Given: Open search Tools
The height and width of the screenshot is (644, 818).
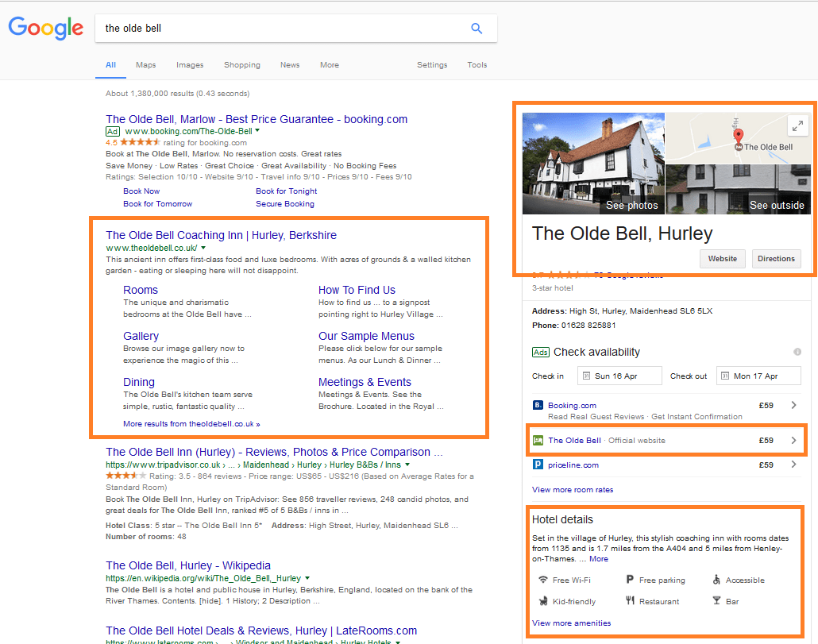Looking at the screenshot, I should [477, 64].
